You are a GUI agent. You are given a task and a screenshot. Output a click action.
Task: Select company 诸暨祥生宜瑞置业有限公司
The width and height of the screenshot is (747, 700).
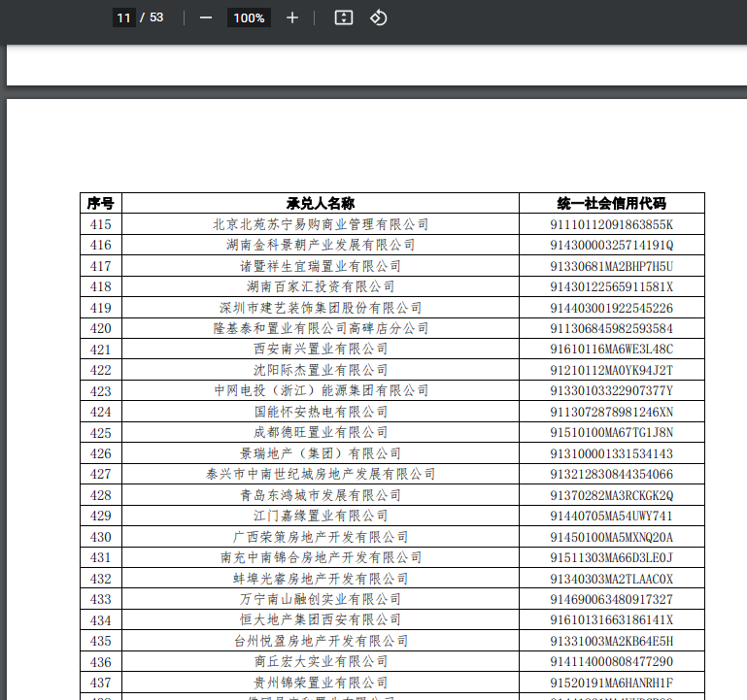coord(321,266)
